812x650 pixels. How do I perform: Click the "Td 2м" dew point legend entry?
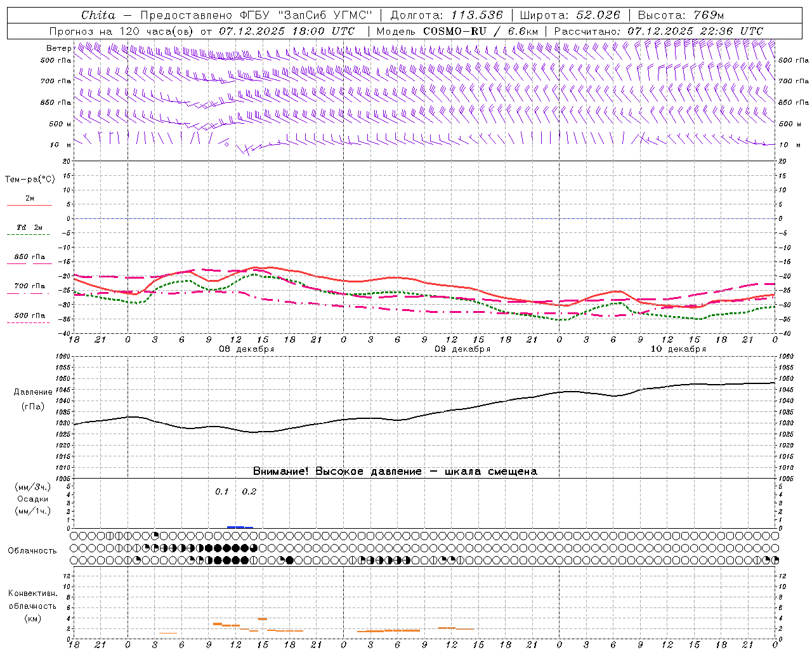coord(29,227)
